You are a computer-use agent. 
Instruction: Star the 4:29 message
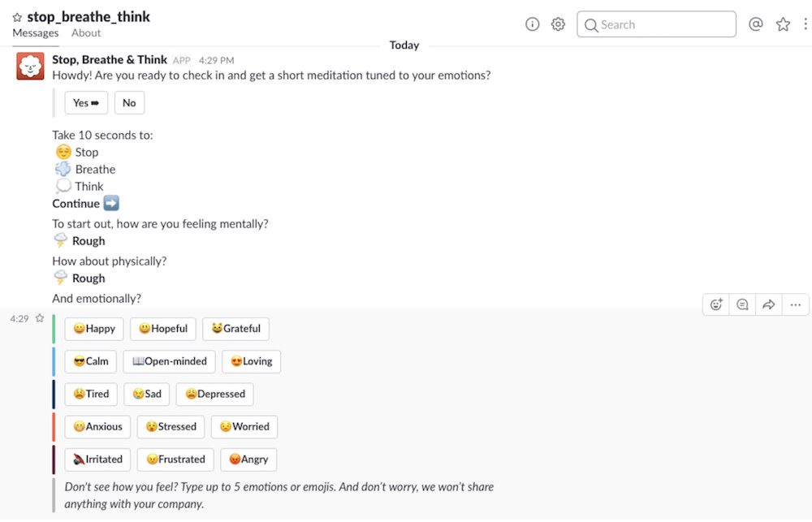click(39, 319)
